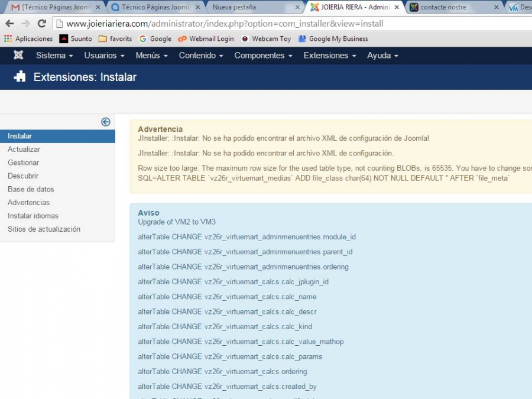The image size is (532, 399).
Task: Click the calcs.calc_name alterTable line
Action: point(227,297)
